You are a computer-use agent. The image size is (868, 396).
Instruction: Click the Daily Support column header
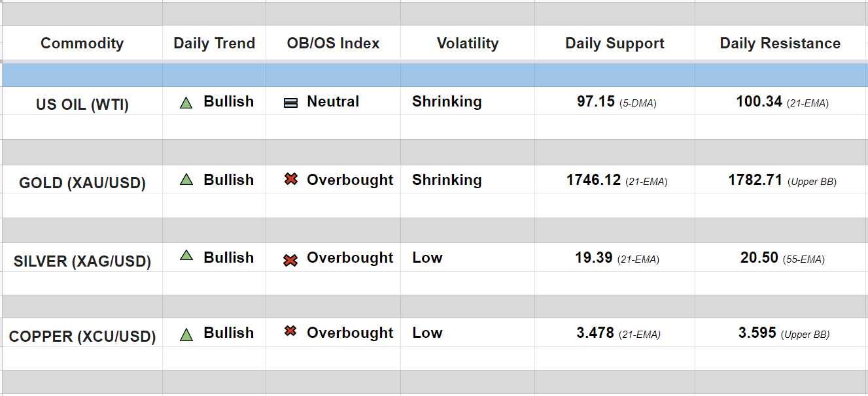614,44
